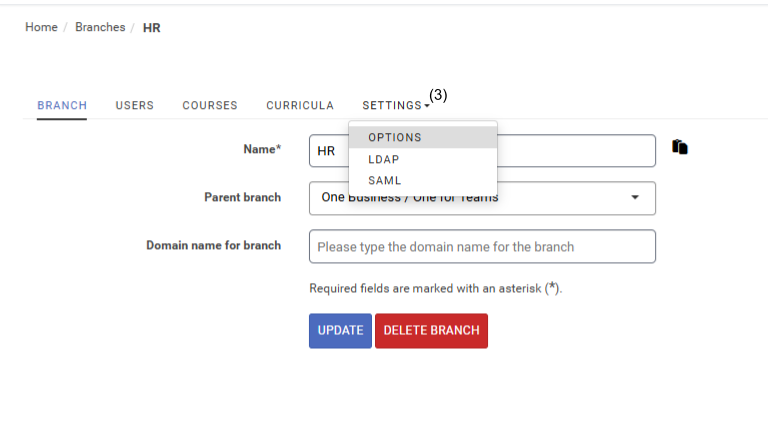Image resolution: width=768 pixels, height=434 pixels.
Task: Click the Domain name for branch field
Action: coord(482,246)
